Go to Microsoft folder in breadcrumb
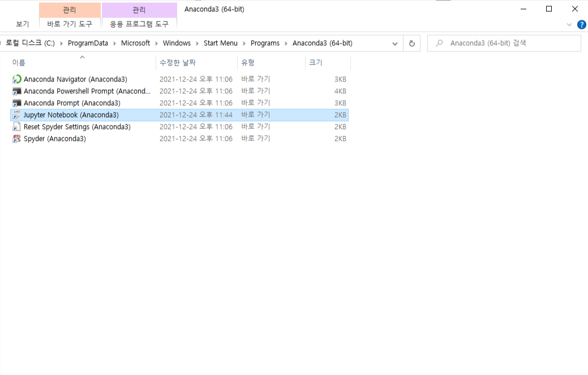This screenshot has width=588, height=375. pyautogui.click(x=135, y=43)
